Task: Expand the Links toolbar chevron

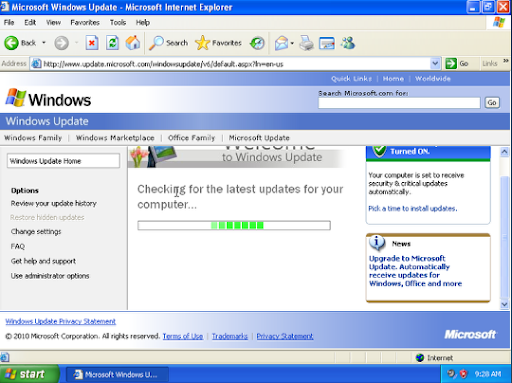Action: point(506,61)
